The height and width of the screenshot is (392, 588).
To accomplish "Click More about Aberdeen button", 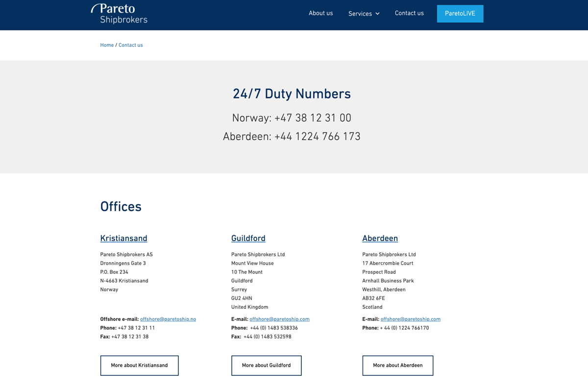I will (398, 366).
